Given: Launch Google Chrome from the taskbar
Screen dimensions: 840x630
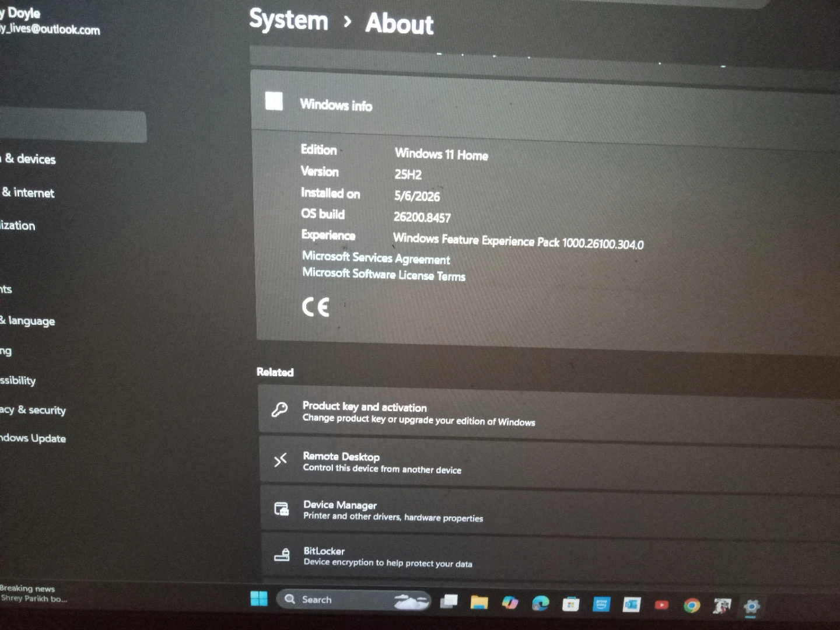Looking at the screenshot, I should tap(692, 605).
